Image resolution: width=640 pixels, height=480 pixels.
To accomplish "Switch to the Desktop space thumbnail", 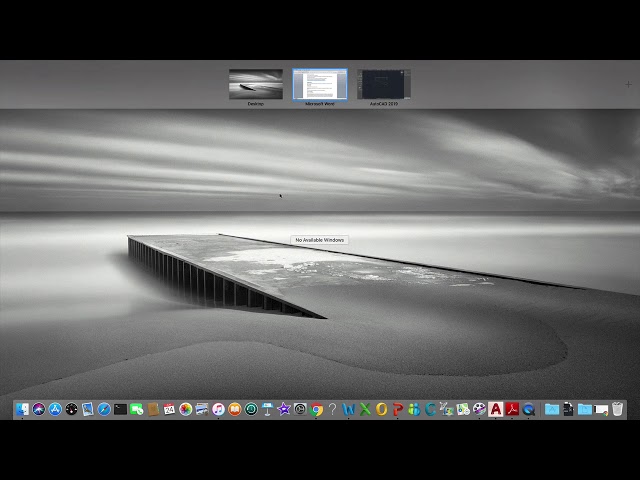I will click(256, 84).
